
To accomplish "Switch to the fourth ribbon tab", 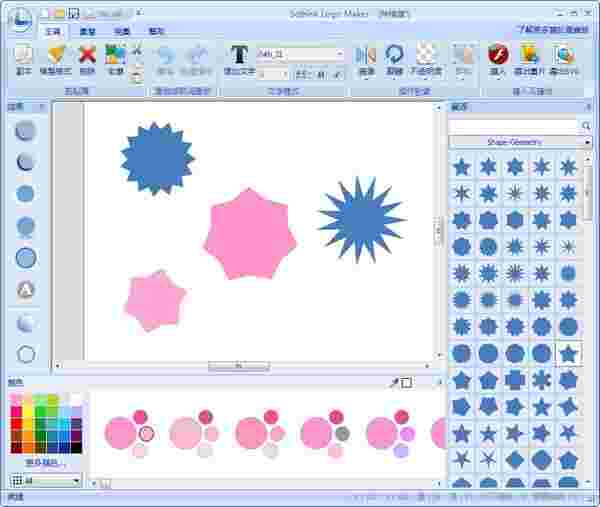I will click(x=156, y=31).
